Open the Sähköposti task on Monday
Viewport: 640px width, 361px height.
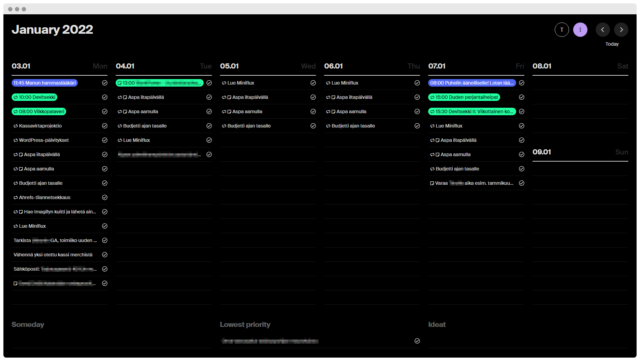[55, 269]
